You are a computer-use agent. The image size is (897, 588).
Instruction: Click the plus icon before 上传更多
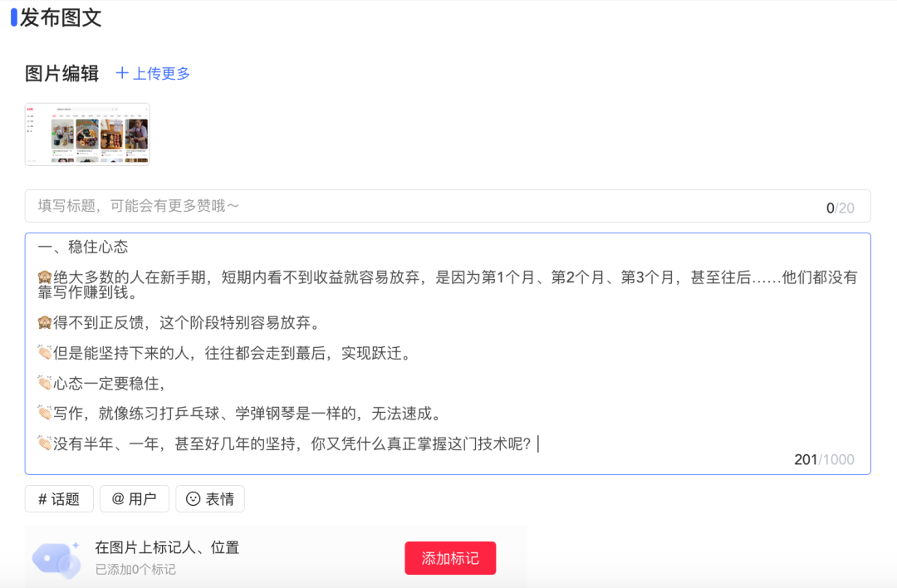pyautogui.click(x=122, y=73)
